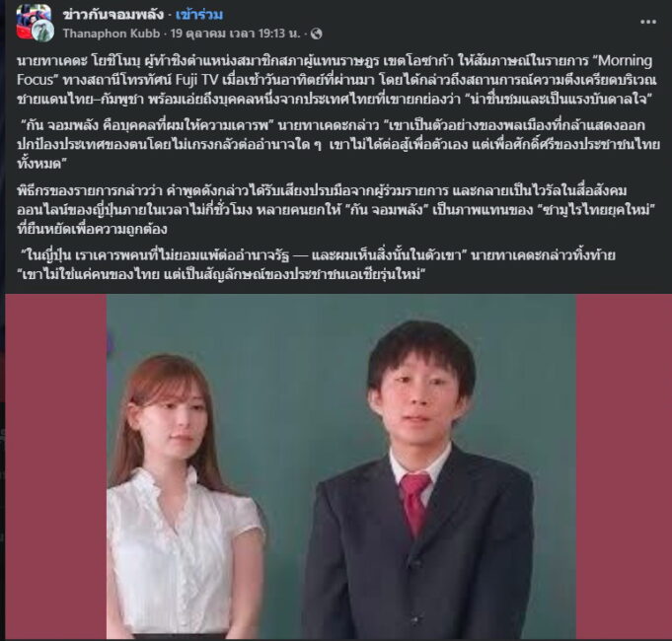Screen dimensions: 672x641
Task: Click the maroon bar right of the photo
Action: (x=624, y=465)
